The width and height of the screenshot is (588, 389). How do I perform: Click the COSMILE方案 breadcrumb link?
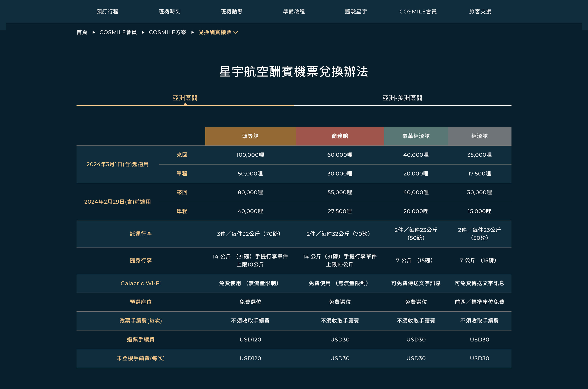(168, 32)
